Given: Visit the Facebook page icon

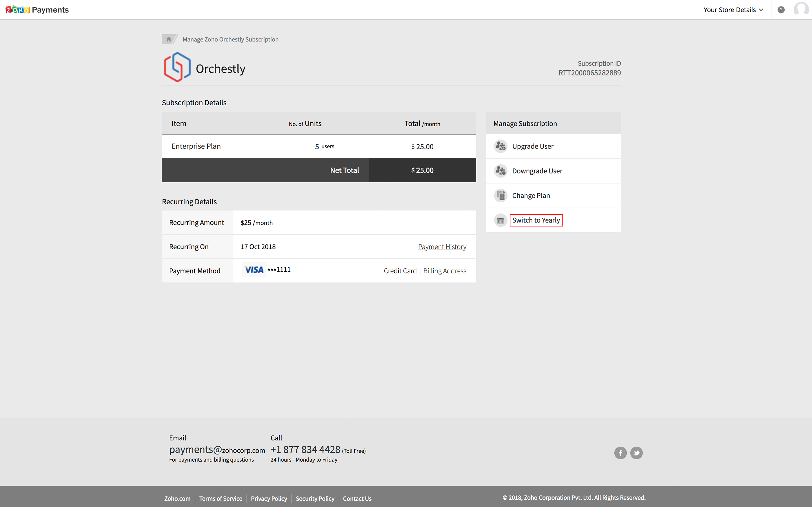Looking at the screenshot, I should coord(620,453).
